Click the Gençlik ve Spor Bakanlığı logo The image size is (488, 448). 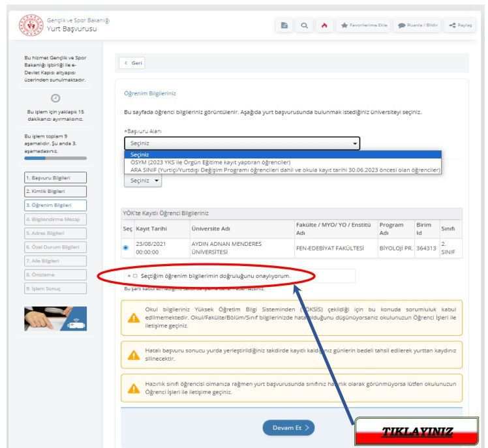31,25
